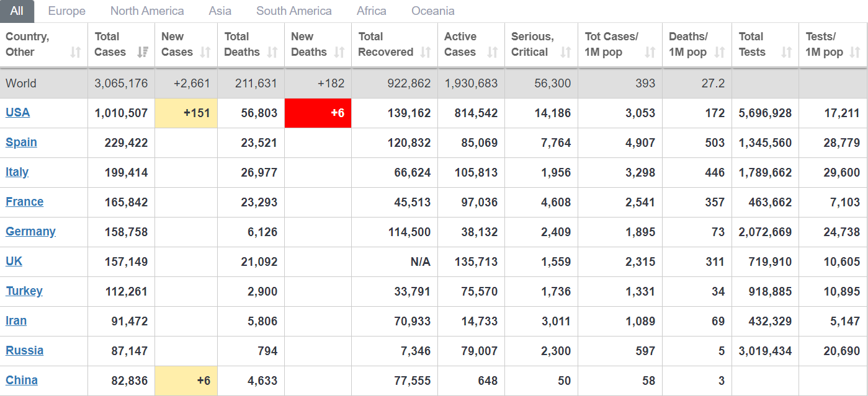This screenshot has width=868, height=396.
Task: Sort by Tot Cases/1M pop icon
Action: click(x=650, y=52)
